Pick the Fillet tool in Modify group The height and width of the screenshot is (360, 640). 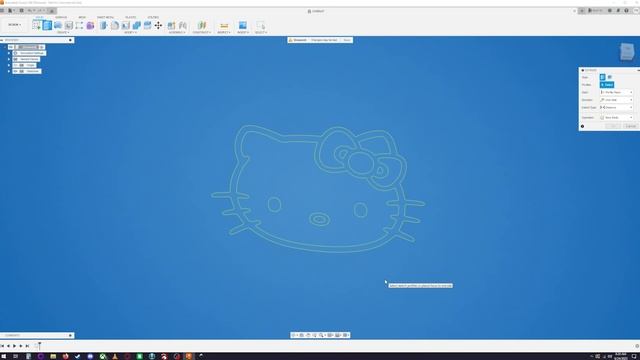[115, 25]
